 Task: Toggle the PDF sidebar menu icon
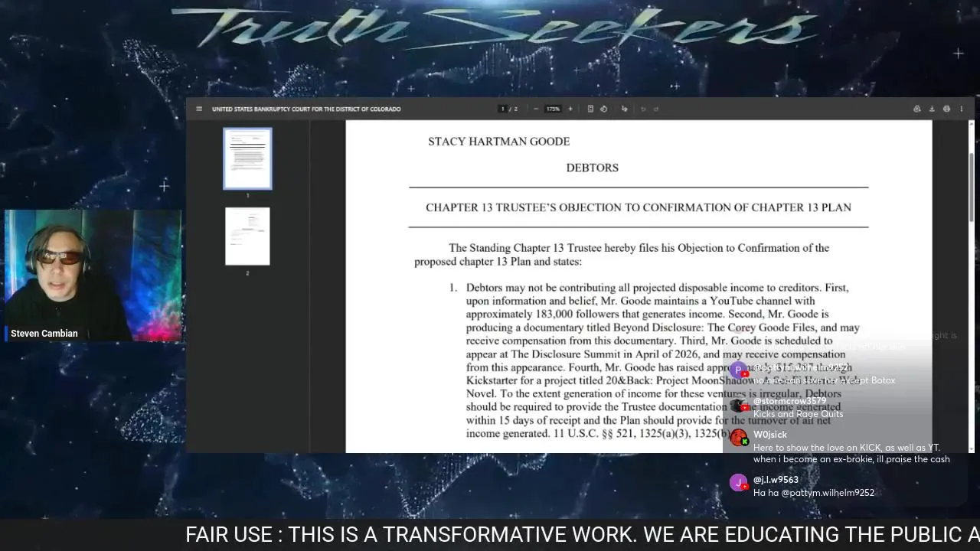(199, 109)
